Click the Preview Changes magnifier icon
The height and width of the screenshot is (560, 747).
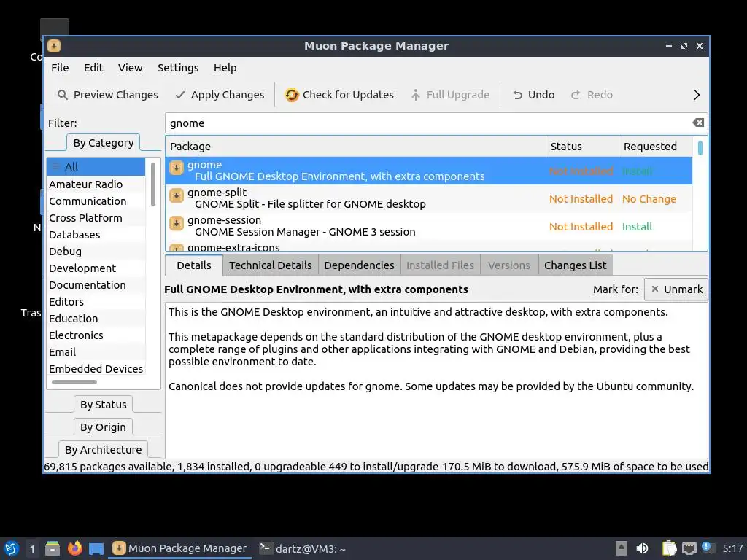pyautogui.click(x=63, y=95)
